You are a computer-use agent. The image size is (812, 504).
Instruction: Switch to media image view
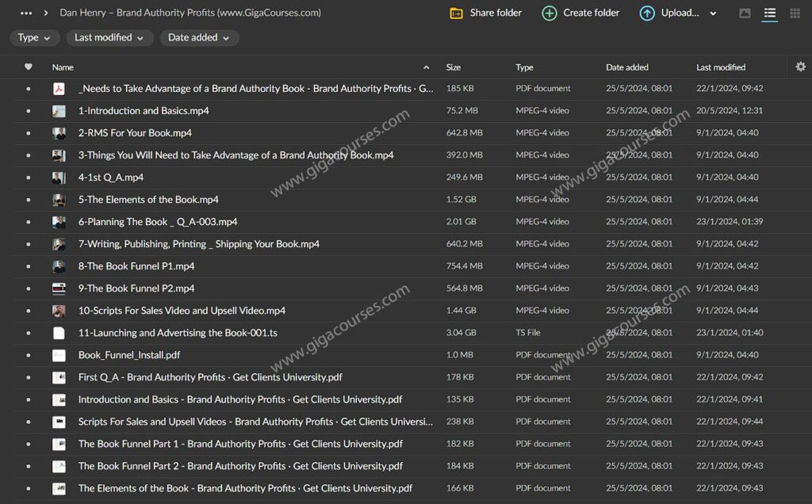745,13
